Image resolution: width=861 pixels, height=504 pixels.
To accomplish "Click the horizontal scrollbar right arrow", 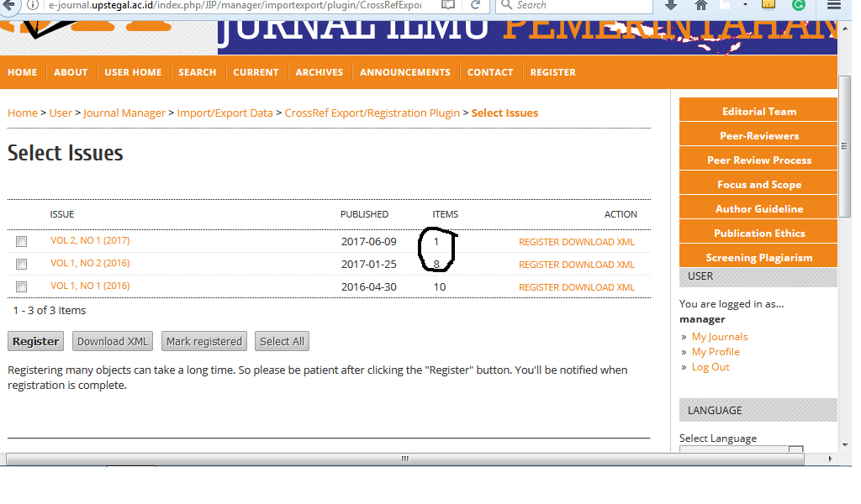I will coord(831,459).
